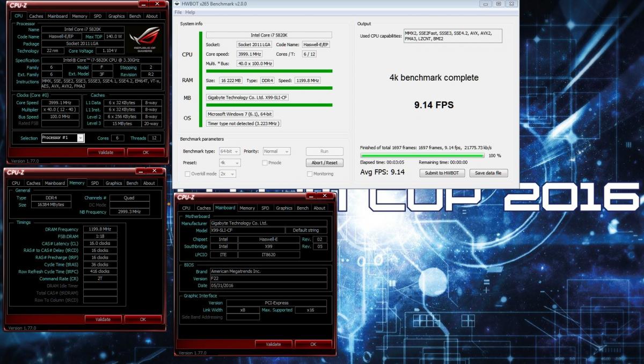Open SPD tab in the Memory CPU-Z window
This screenshot has width=644, height=364.
[x=94, y=183]
